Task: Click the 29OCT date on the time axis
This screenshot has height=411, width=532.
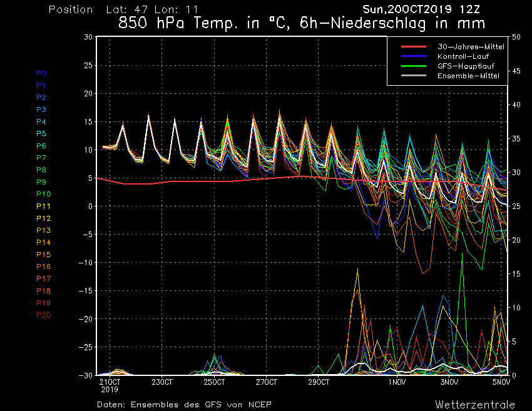Action: pyautogui.click(x=319, y=382)
